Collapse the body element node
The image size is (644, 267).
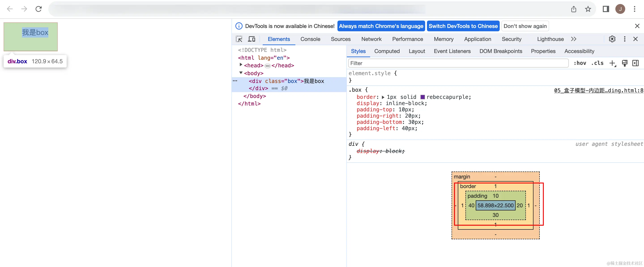click(241, 73)
